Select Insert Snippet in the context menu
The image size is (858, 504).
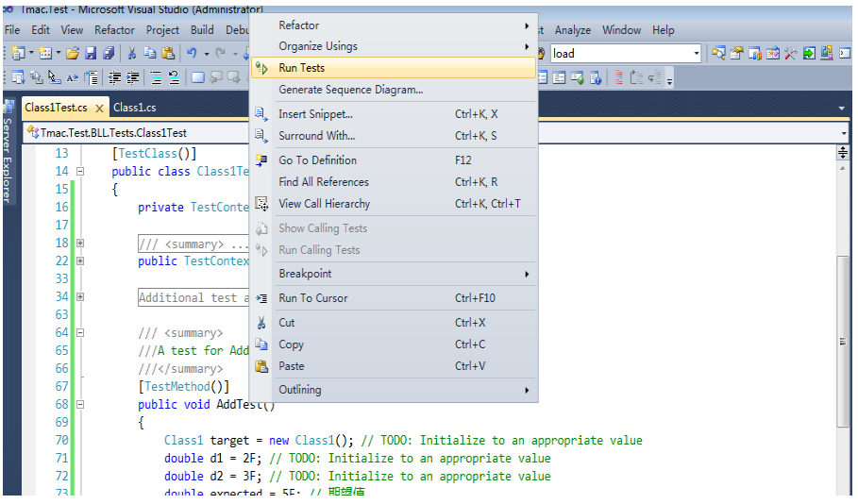(394, 114)
